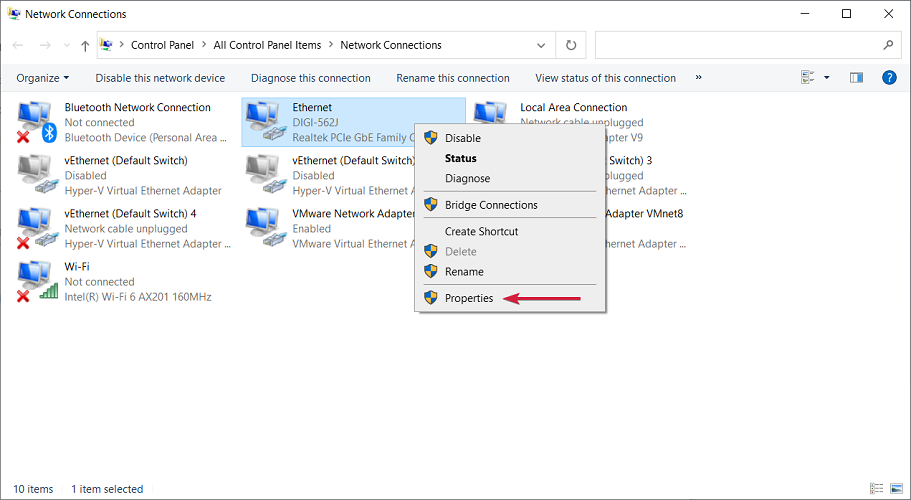Viewport: 911px width, 500px height.
Task: Click Disable this network device
Action: coord(160,78)
